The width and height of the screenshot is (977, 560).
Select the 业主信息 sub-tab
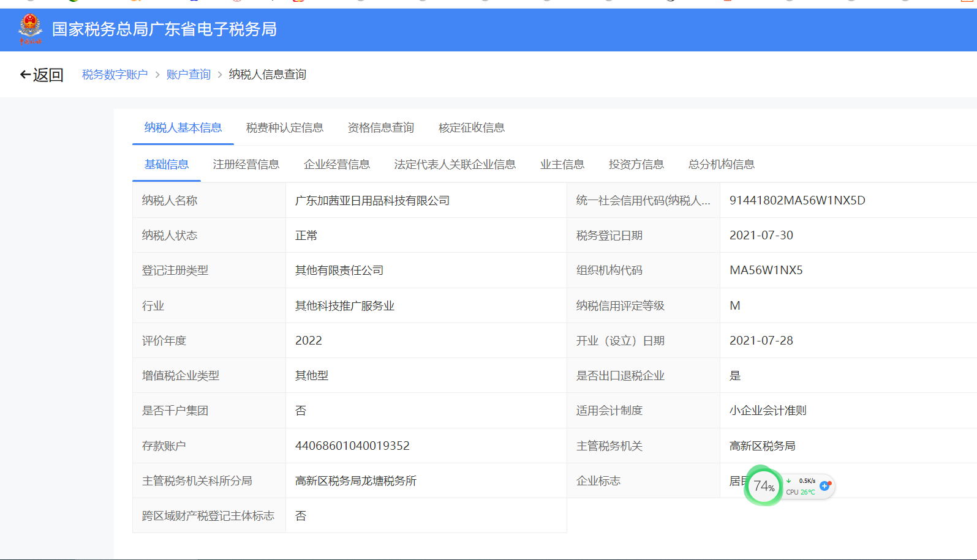[x=562, y=165]
